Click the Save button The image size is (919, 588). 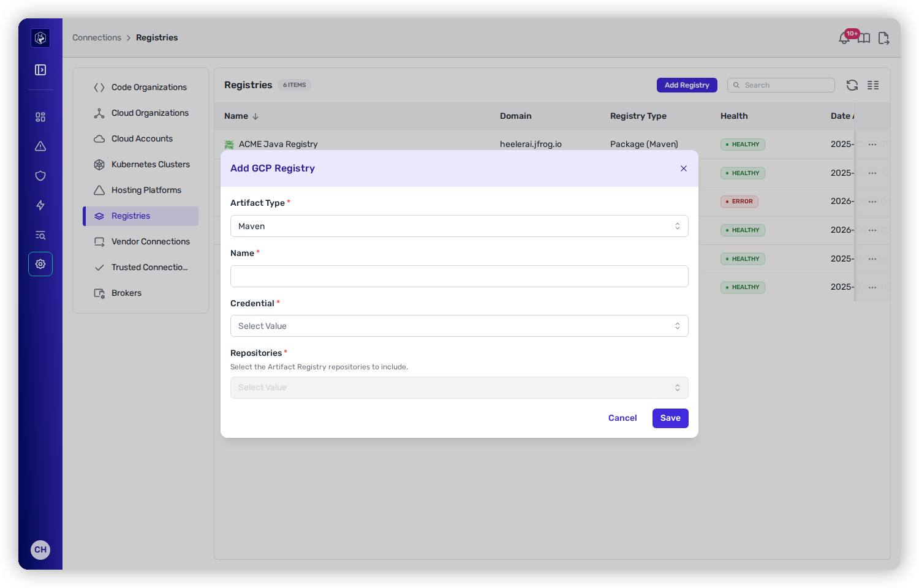[x=670, y=418]
